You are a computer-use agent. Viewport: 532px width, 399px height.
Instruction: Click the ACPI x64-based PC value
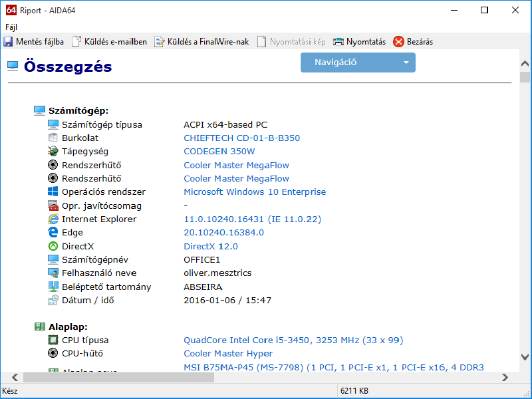coord(225,125)
